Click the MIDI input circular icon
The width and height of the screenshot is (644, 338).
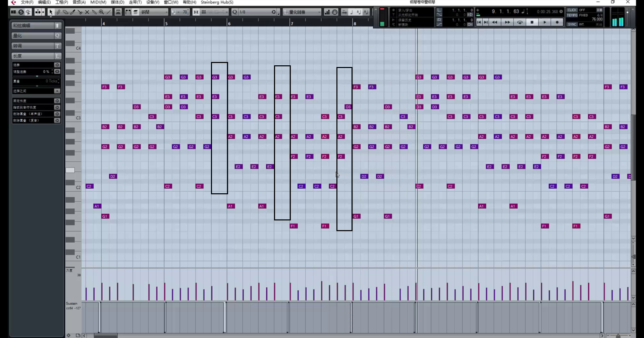point(335,12)
